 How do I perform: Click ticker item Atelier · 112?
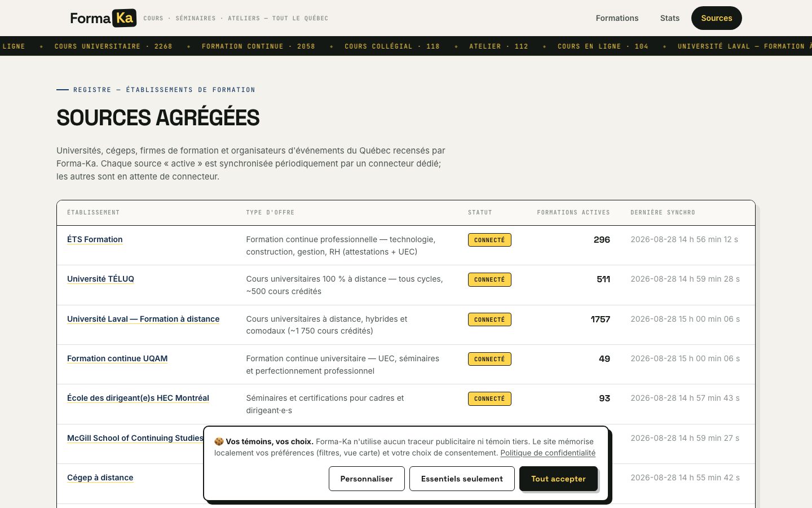click(x=498, y=46)
